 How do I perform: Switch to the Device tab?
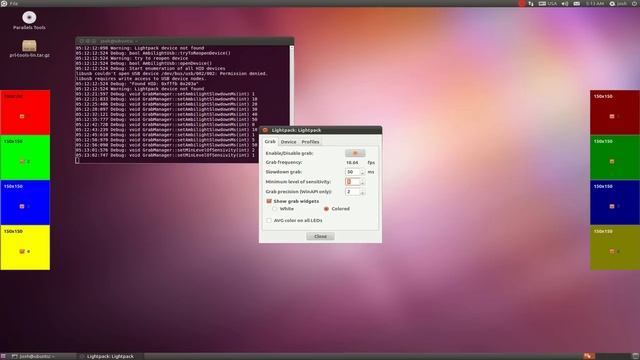click(x=288, y=142)
